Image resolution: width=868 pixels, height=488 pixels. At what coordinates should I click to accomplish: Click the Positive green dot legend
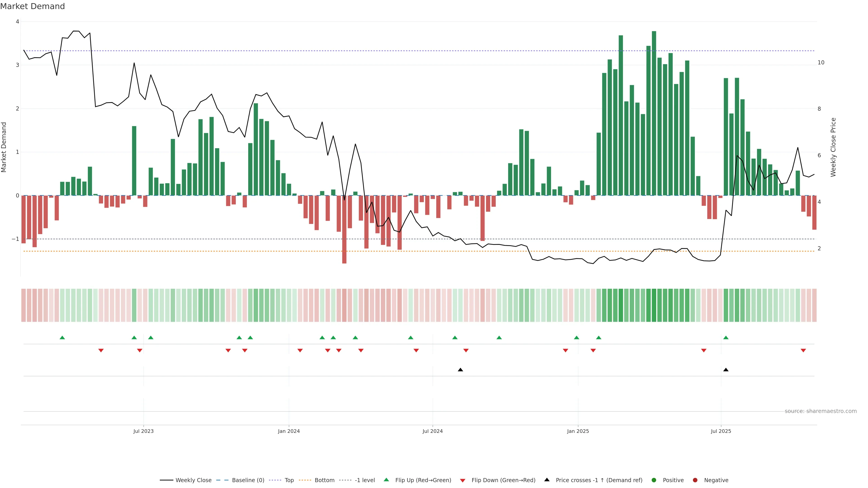pyautogui.click(x=673, y=480)
